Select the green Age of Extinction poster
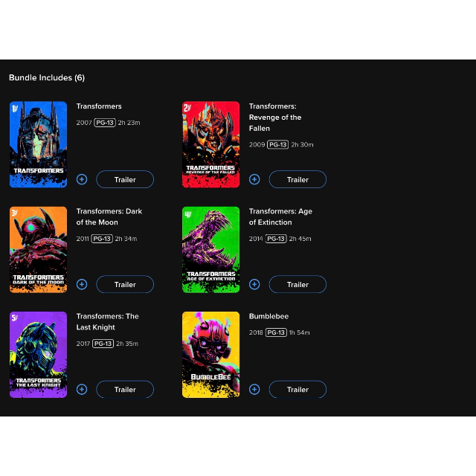Viewport: 476px width, 476px height. pos(211,250)
